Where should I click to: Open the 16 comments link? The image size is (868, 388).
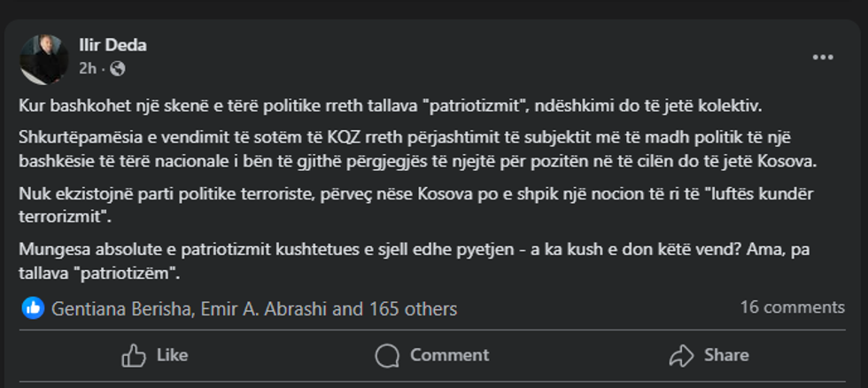[x=792, y=307]
